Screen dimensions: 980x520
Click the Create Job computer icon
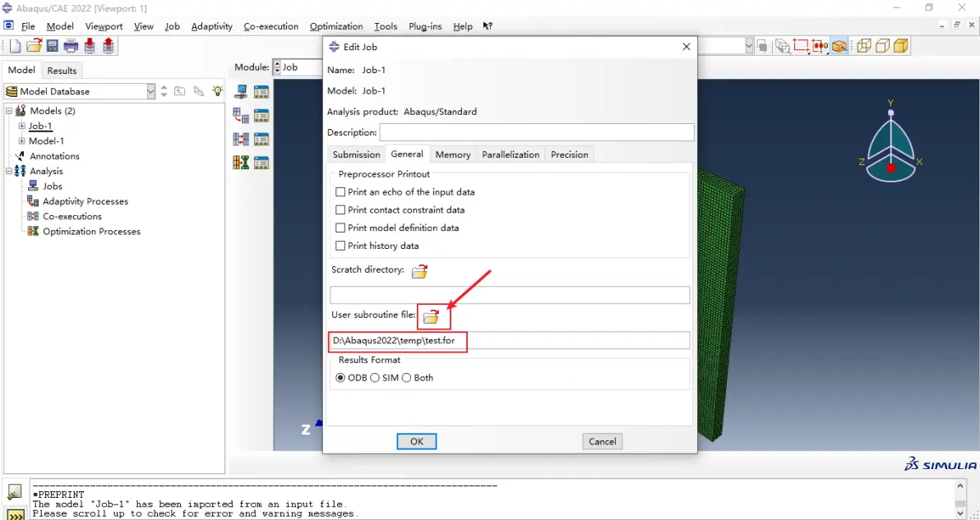point(241,92)
